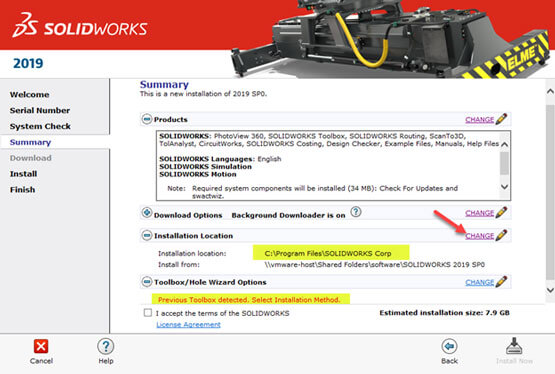The width and height of the screenshot is (555, 374).
Task: Select Summary step in sidebar
Action: (x=30, y=142)
